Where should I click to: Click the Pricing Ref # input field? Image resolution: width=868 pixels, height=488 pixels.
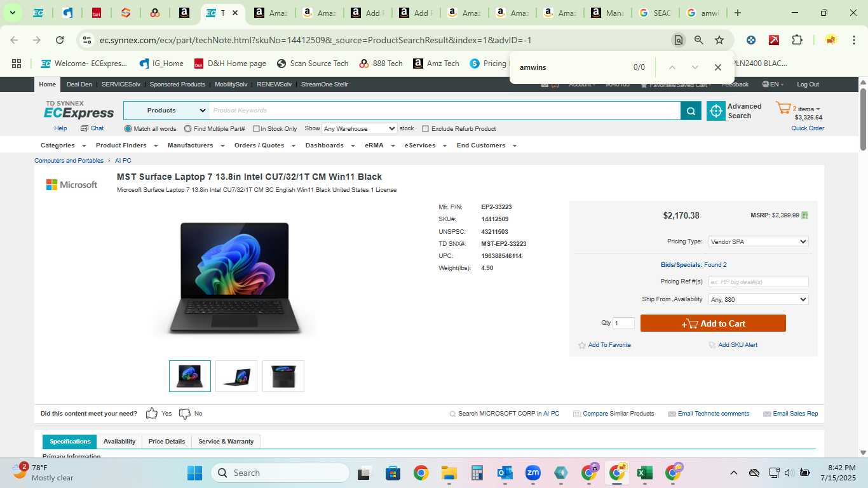(758, 281)
